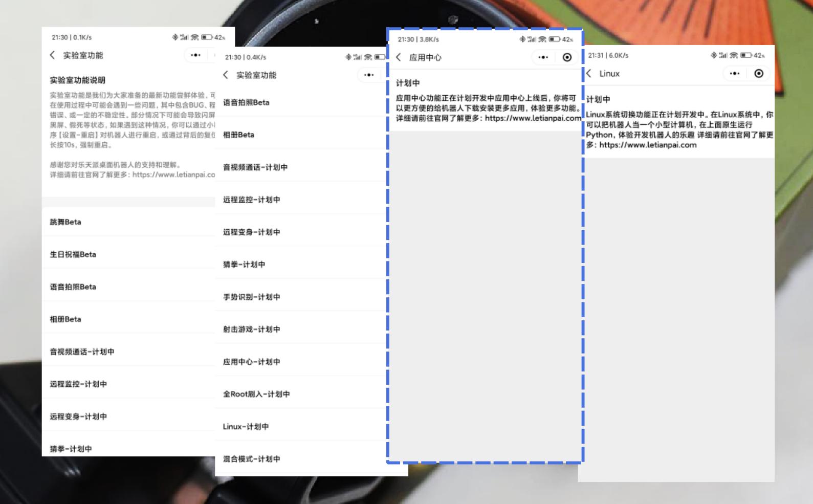
Task: Click the 实验室功能说明 heading
Action: 77,80
